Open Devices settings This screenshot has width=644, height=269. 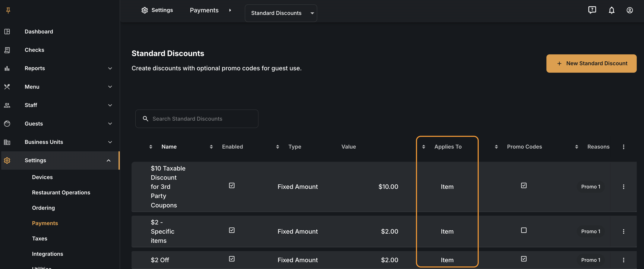pyautogui.click(x=42, y=177)
